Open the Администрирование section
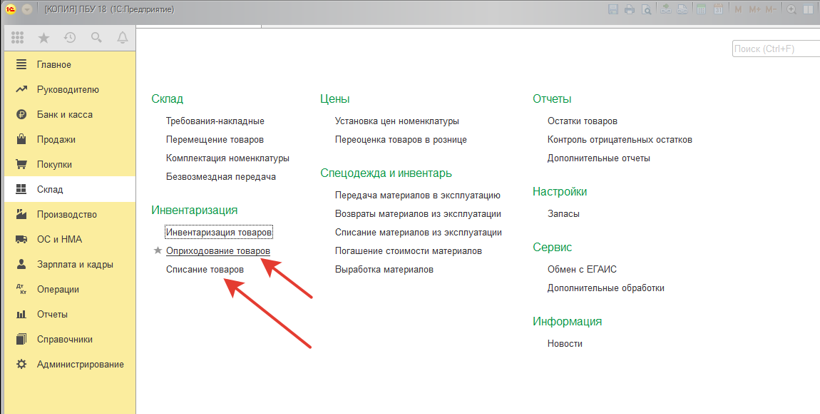Viewport: 820px width, 414px height. point(80,365)
